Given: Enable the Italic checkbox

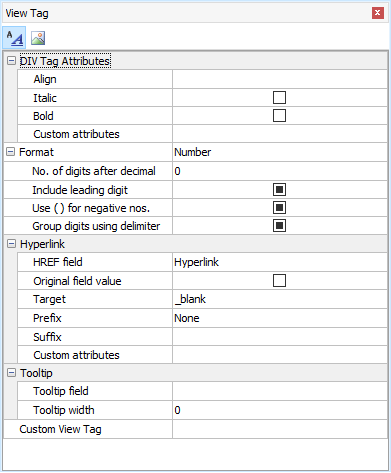Looking at the screenshot, I should [279, 98].
